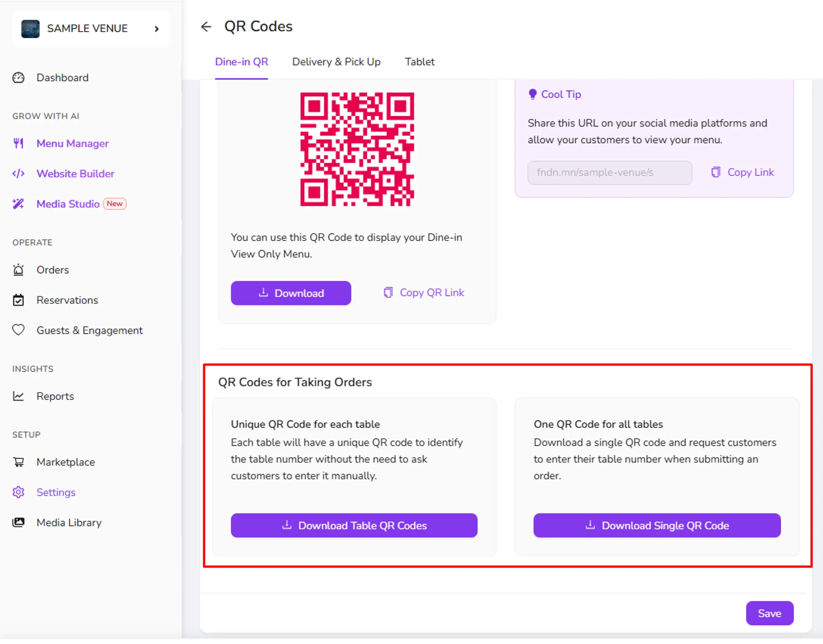Go to Menu Manager
This screenshot has width=823, height=644.
[72, 143]
